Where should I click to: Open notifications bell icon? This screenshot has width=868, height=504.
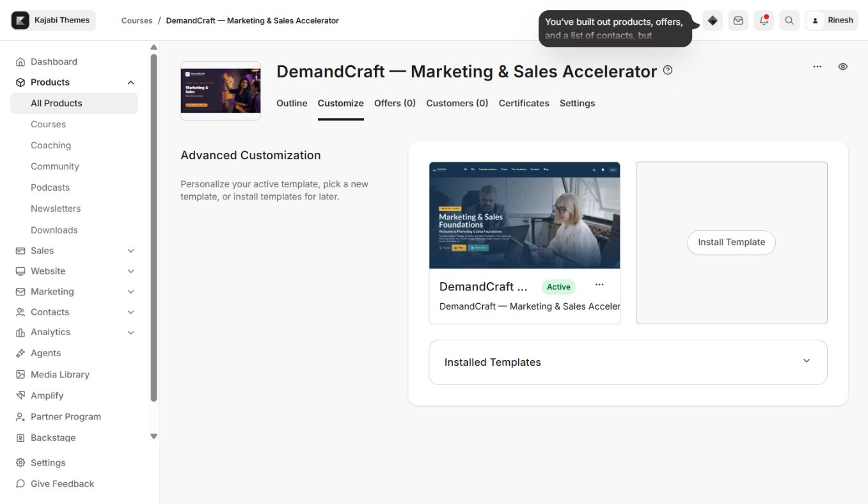pyautogui.click(x=764, y=20)
